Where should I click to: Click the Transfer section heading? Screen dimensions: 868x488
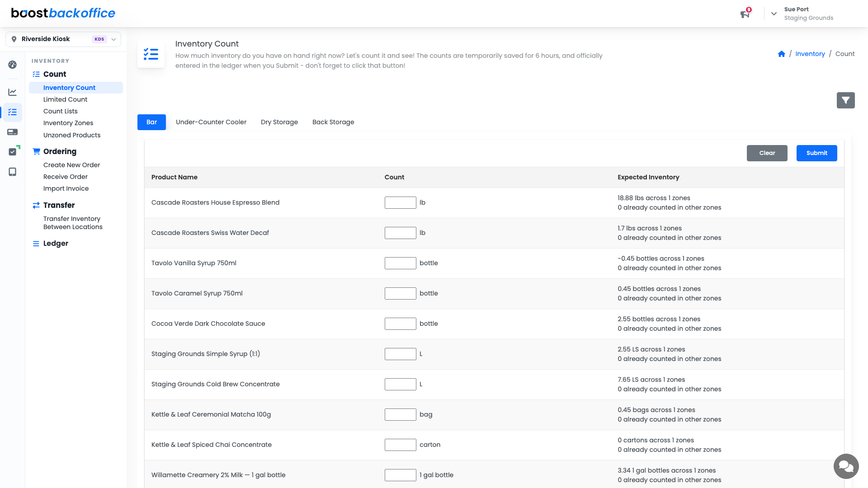click(x=59, y=205)
